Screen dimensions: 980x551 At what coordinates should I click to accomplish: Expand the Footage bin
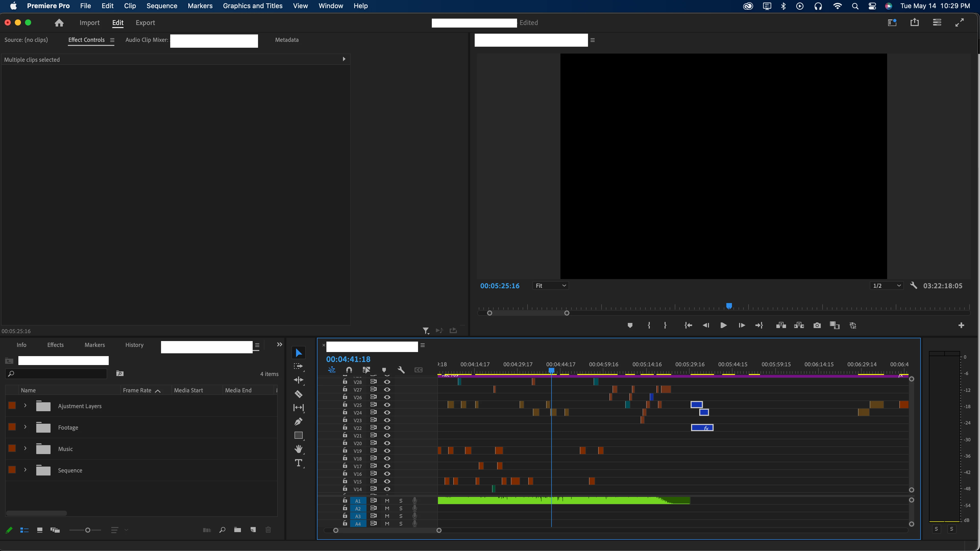tap(25, 427)
